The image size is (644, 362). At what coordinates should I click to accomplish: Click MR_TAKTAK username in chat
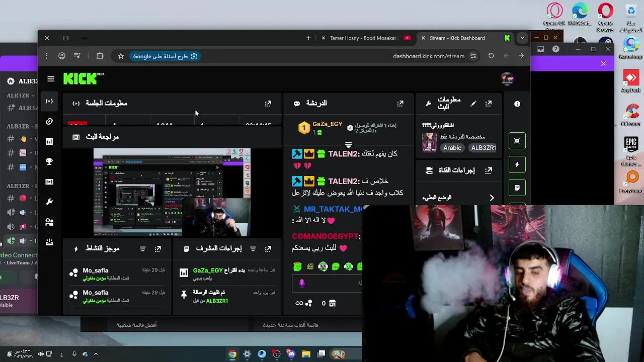333,209
